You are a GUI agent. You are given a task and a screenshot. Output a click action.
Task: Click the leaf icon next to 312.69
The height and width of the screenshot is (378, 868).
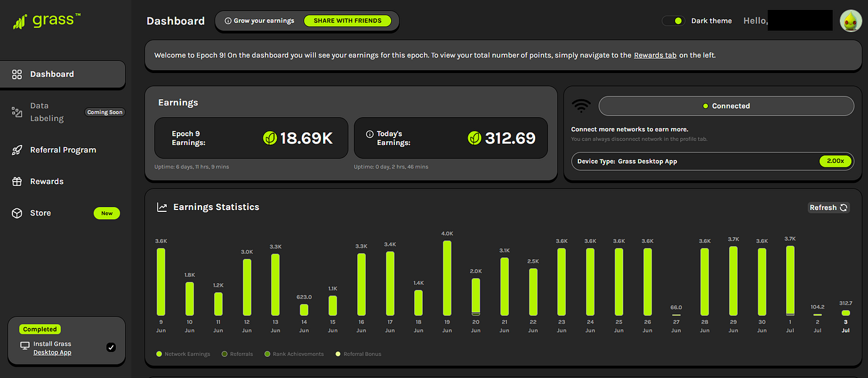point(474,138)
